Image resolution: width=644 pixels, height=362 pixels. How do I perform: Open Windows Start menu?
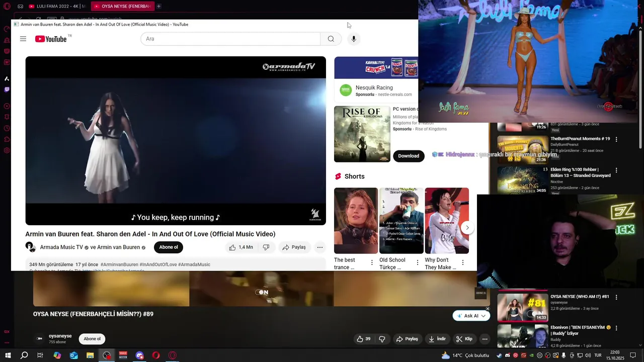click(8, 355)
